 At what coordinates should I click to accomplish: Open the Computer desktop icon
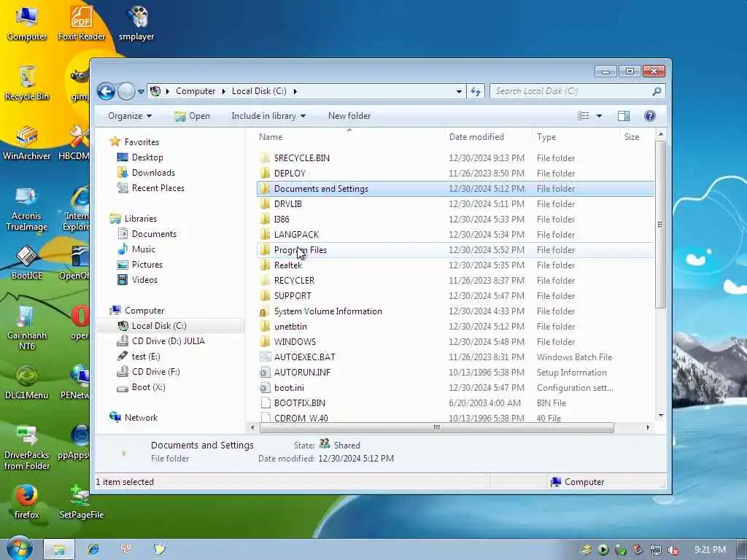[x=27, y=23]
